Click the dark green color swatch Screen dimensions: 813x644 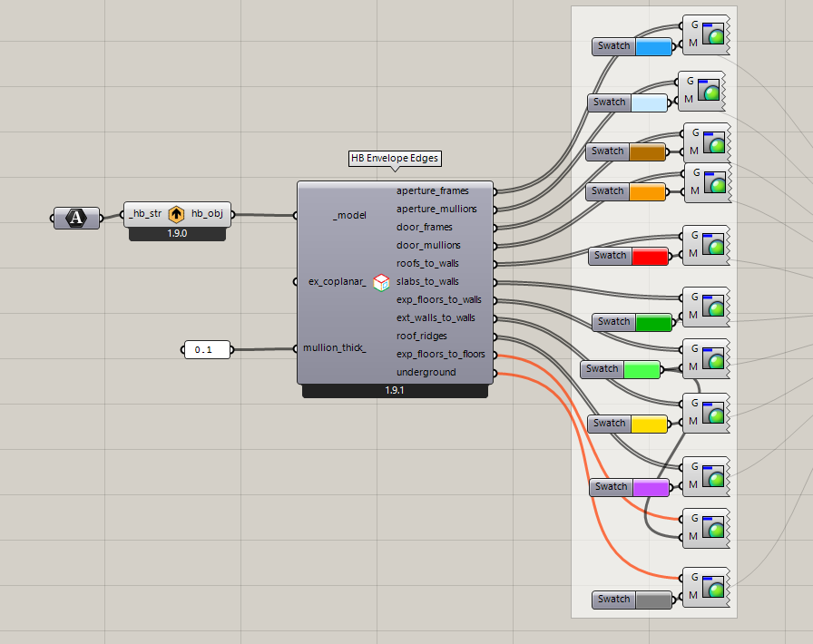point(652,322)
